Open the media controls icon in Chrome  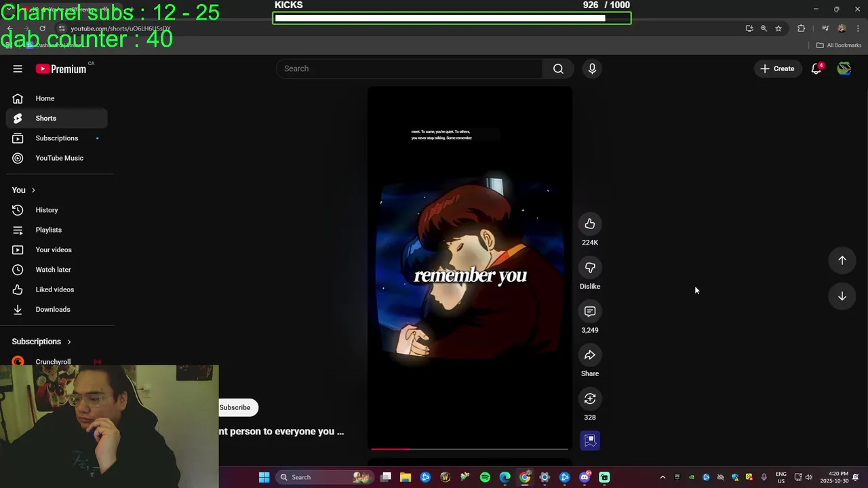click(825, 28)
